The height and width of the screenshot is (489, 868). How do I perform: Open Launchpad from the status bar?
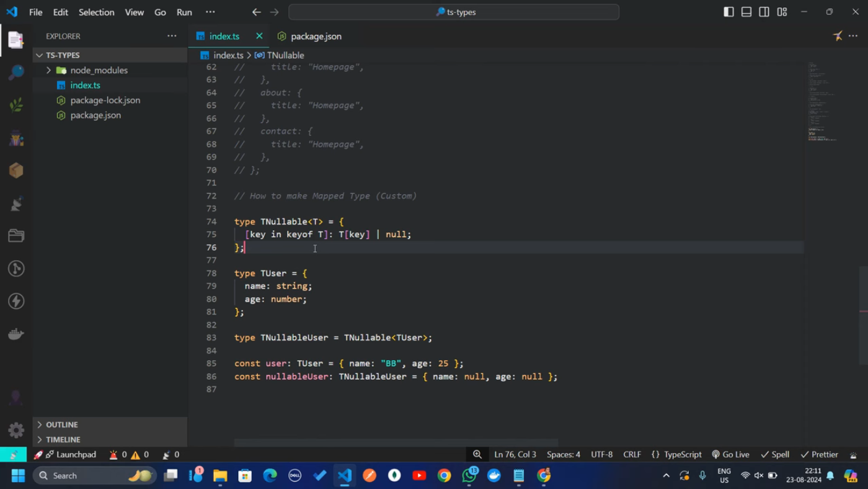point(65,455)
